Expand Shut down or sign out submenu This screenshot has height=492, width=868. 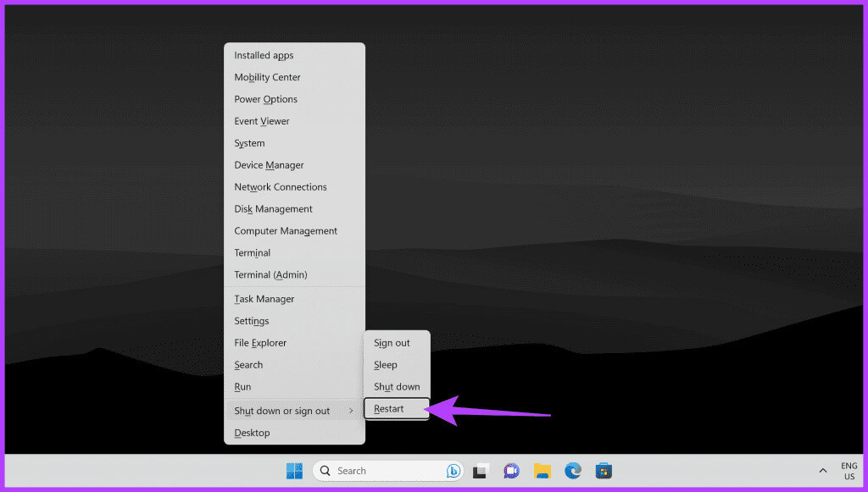tap(294, 411)
